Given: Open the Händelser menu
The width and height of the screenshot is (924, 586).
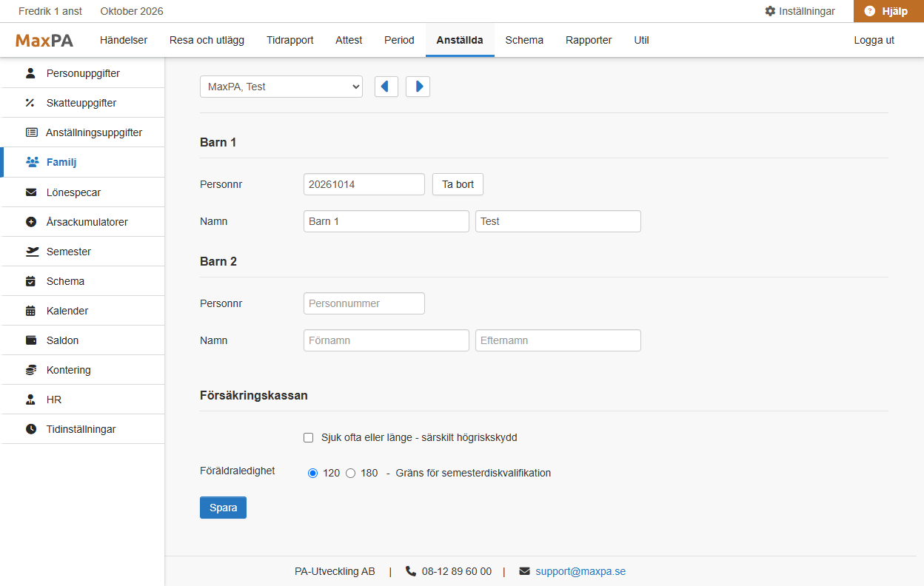Looking at the screenshot, I should point(124,40).
